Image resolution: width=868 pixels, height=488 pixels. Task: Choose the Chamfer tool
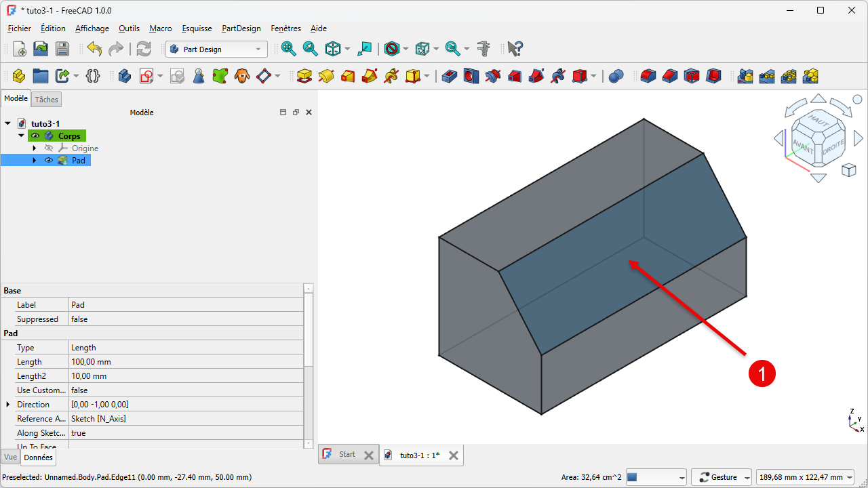(x=670, y=76)
